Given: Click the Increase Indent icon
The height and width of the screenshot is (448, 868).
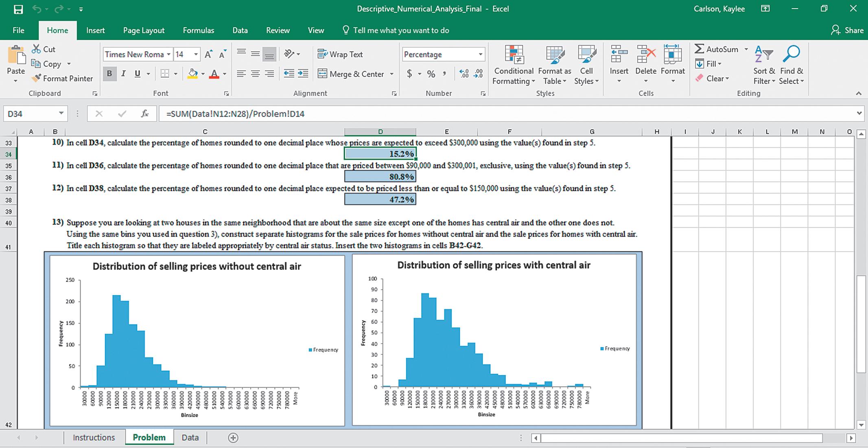Looking at the screenshot, I should pyautogui.click(x=303, y=74).
